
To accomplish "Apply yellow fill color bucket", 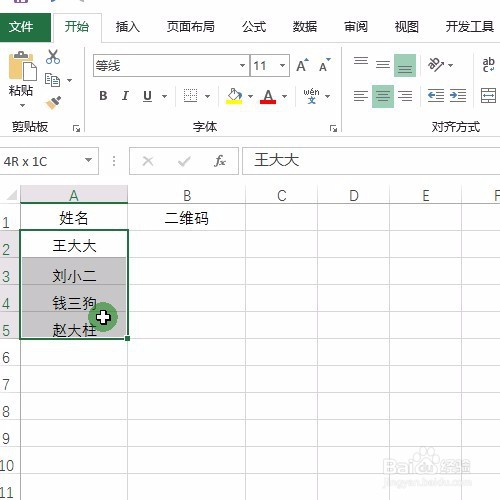I will (x=234, y=96).
